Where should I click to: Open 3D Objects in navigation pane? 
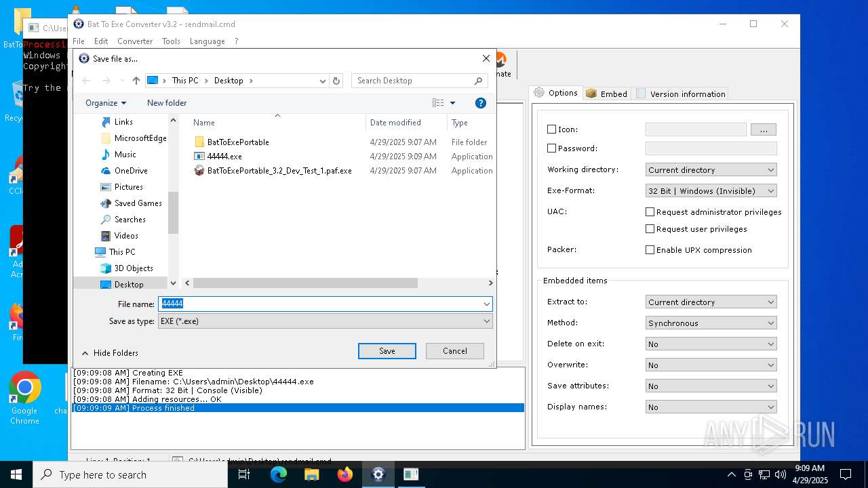[133, 268]
